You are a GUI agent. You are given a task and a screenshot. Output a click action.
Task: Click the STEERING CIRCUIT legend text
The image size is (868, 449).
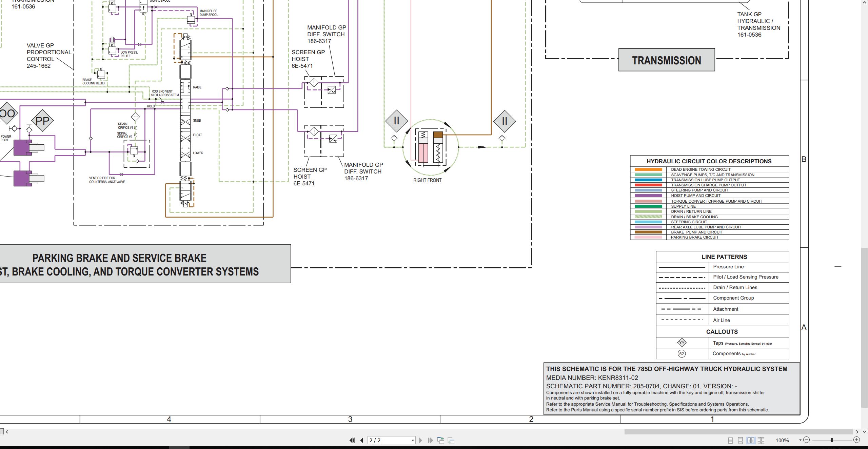pos(689,222)
